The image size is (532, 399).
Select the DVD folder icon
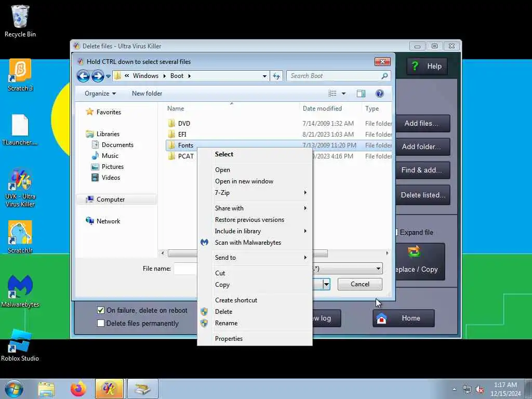tap(171, 123)
